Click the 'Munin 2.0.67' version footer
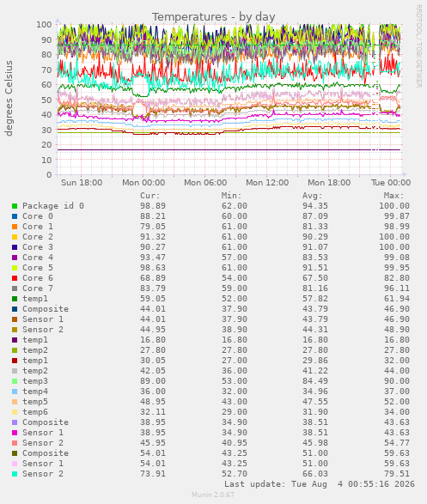427x504 pixels. coord(213,495)
